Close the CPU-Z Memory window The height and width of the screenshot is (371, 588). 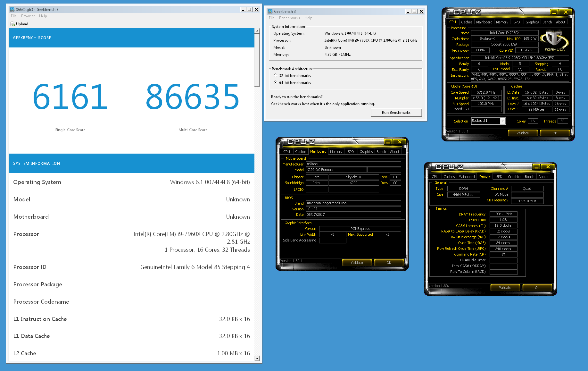coord(548,167)
